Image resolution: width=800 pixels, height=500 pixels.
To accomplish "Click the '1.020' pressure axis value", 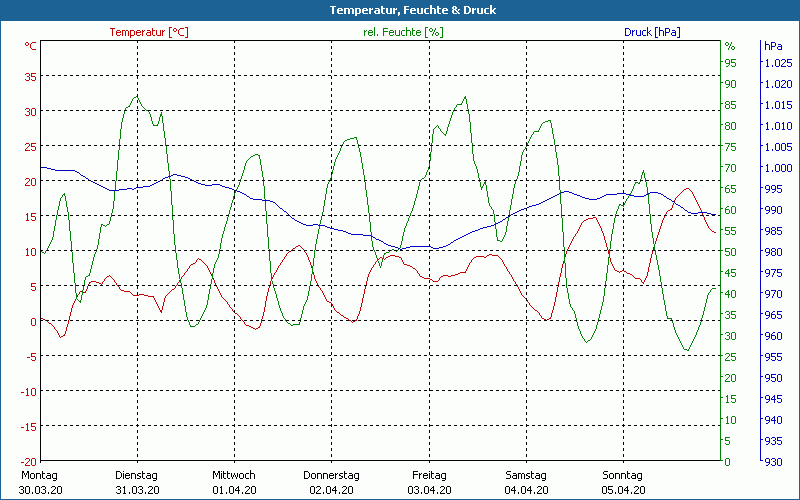I will point(778,84).
